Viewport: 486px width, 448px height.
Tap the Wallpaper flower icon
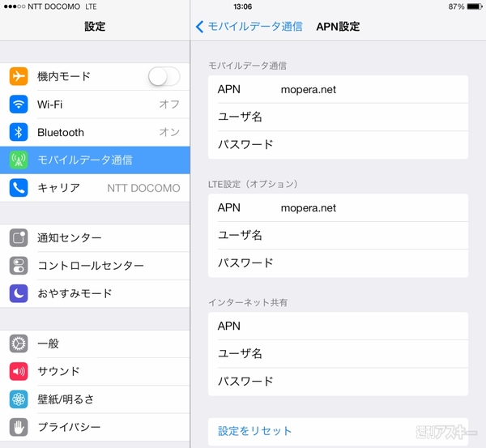[19, 399]
